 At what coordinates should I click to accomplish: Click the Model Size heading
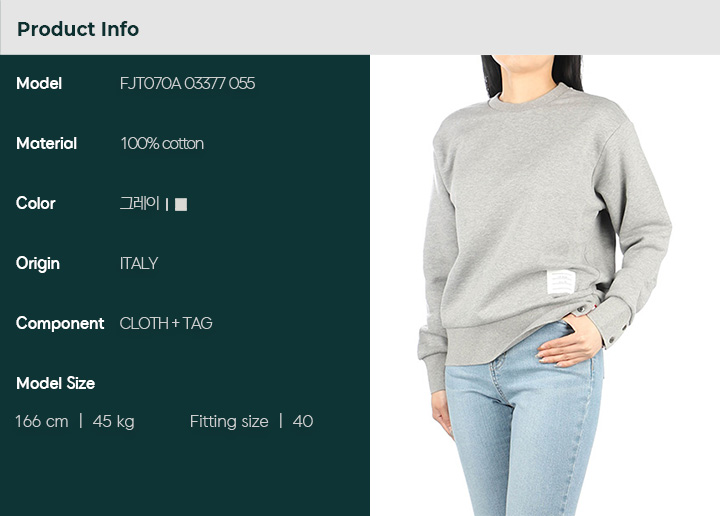[56, 383]
